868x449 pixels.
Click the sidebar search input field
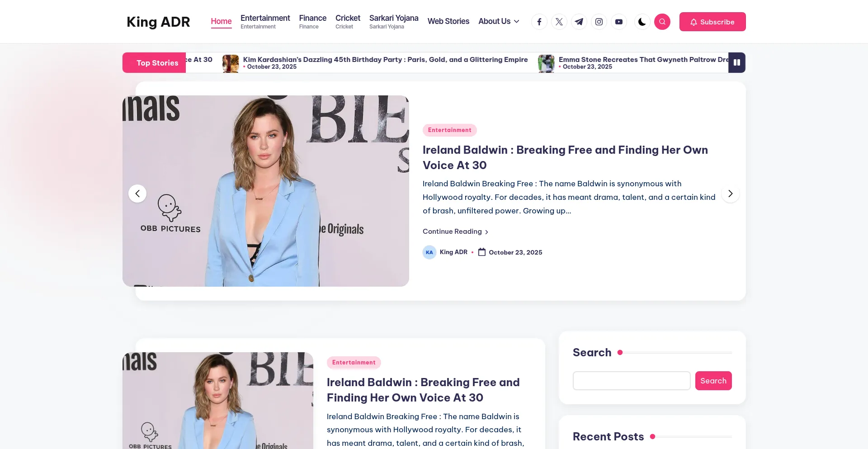pyautogui.click(x=632, y=381)
